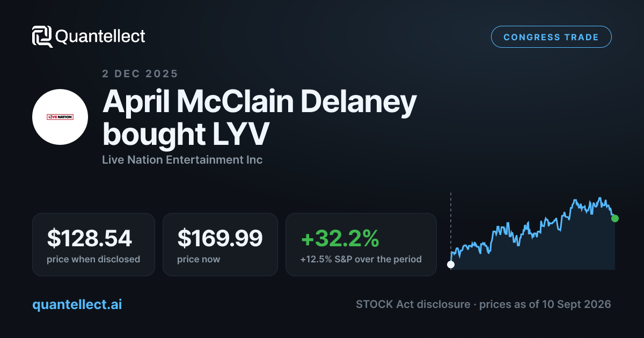This screenshot has height=338, width=644.
Task: Select the $169.99 price now card
Action: coord(220,245)
